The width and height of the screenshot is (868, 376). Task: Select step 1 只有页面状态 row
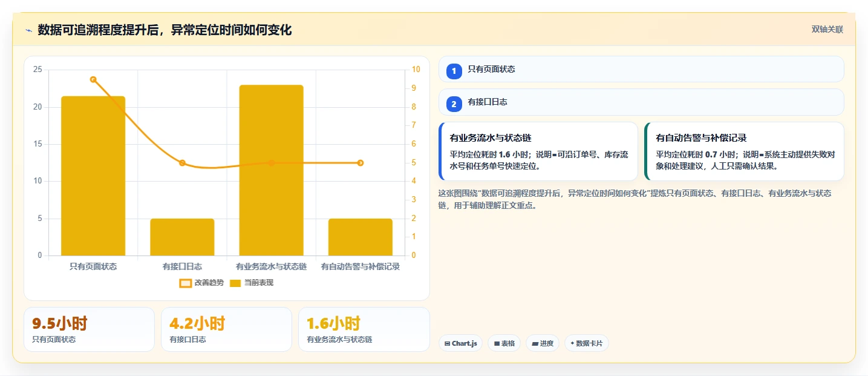coord(641,69)
